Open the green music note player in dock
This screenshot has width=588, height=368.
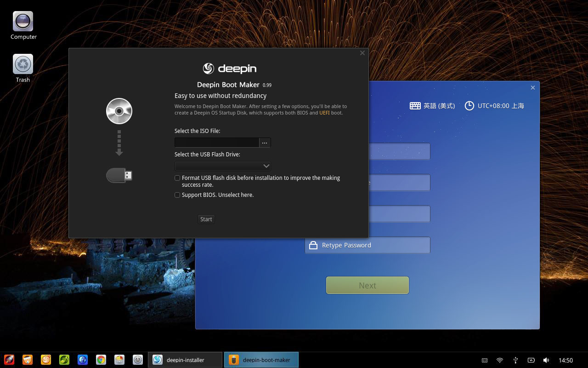pyautogui.click(x=64, y=360)
